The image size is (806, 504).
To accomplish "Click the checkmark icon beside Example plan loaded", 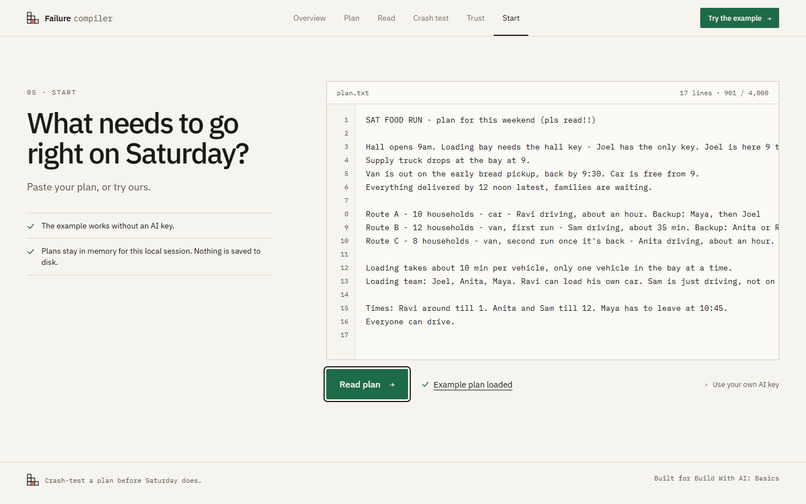I will tap(425, 384).
